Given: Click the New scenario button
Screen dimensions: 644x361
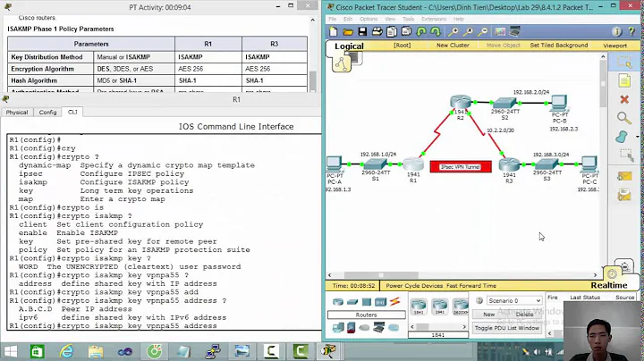Looking at the screenshot, I should 488,315.
